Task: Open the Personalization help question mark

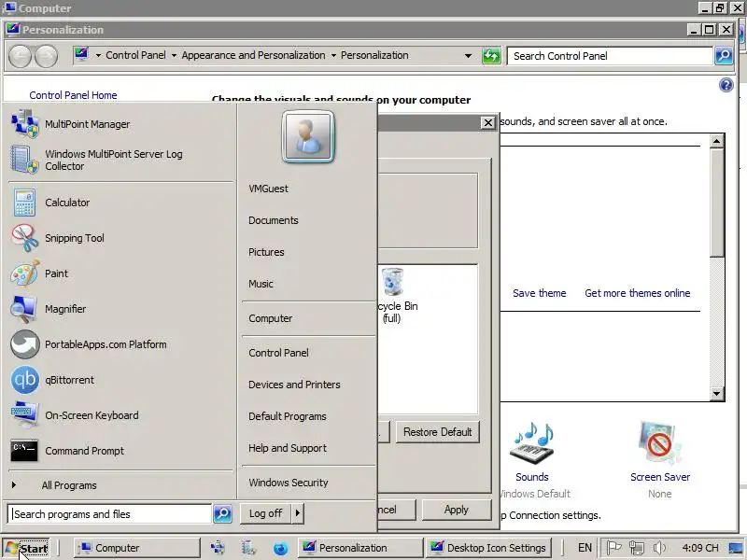Action: (726, 85)
